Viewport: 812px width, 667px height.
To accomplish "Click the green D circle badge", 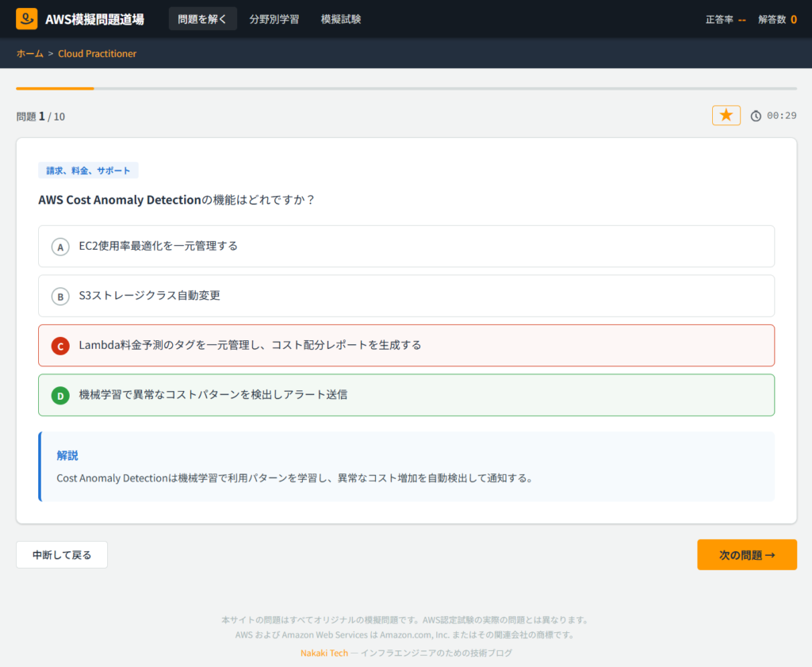I will tap(60, 395).
